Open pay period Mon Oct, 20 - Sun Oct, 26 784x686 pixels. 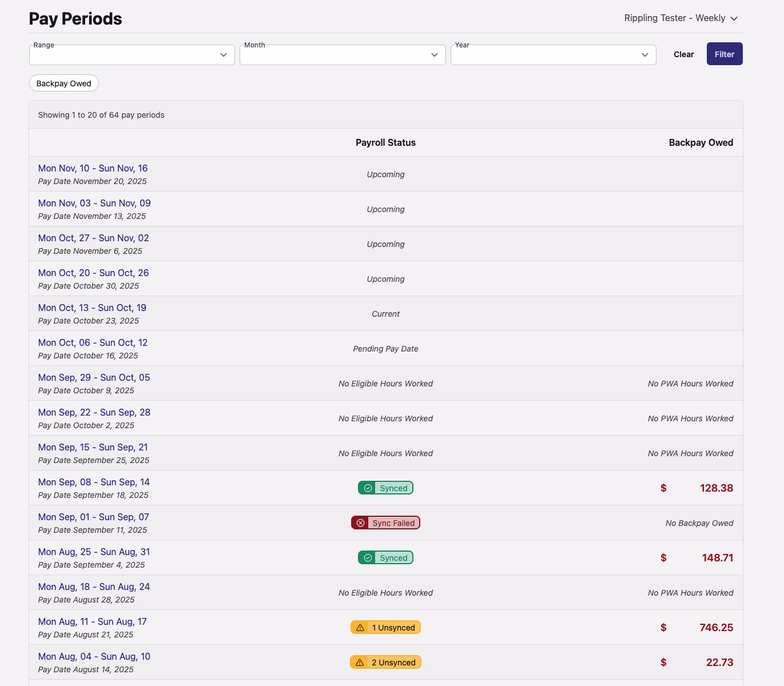[x=94, y=273]
